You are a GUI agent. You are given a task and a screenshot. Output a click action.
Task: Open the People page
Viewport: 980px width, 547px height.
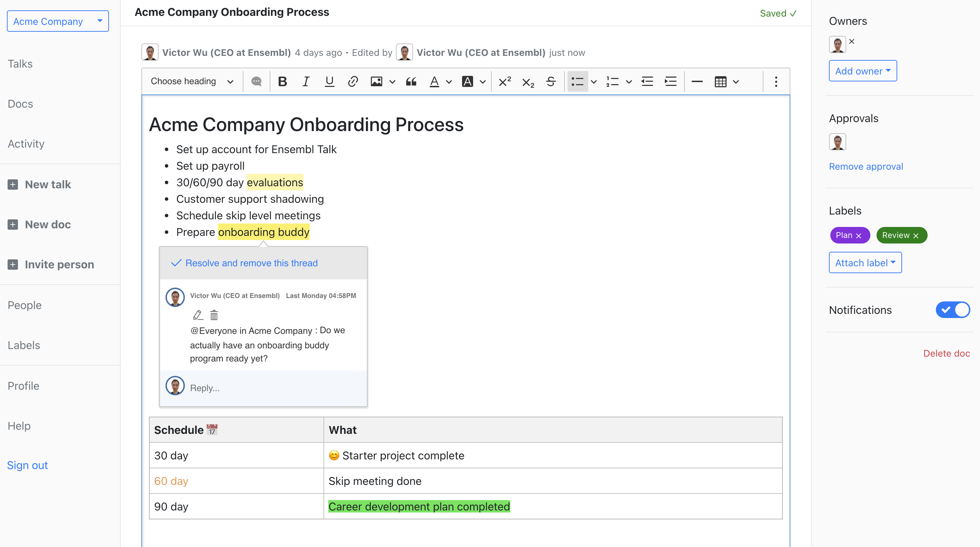(x=24, y=305)
